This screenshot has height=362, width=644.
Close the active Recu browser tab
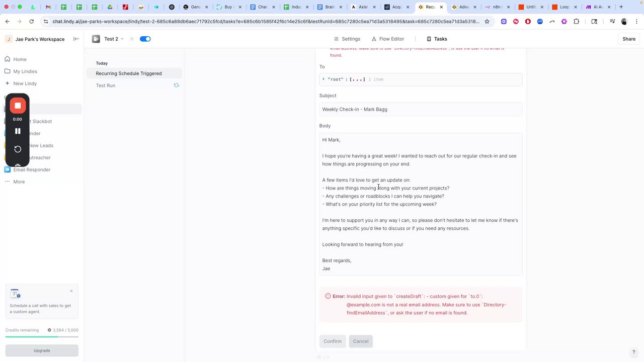tap(441, 7)
